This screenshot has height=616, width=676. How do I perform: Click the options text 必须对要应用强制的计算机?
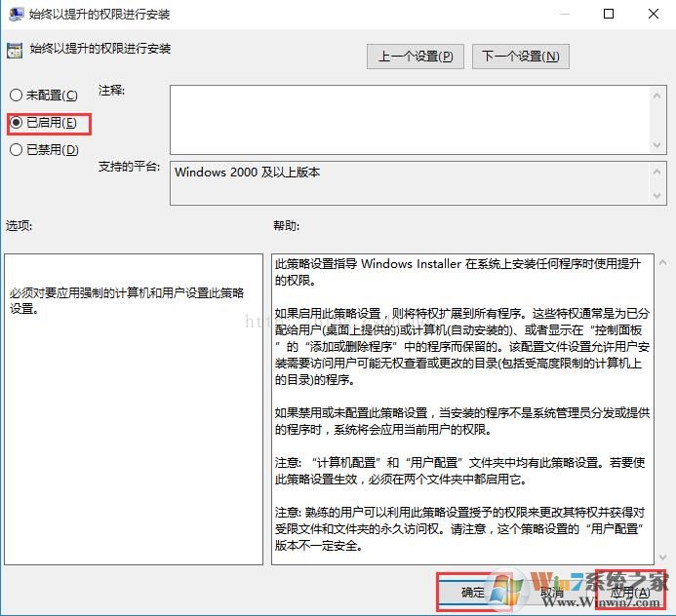click(127, 300)
